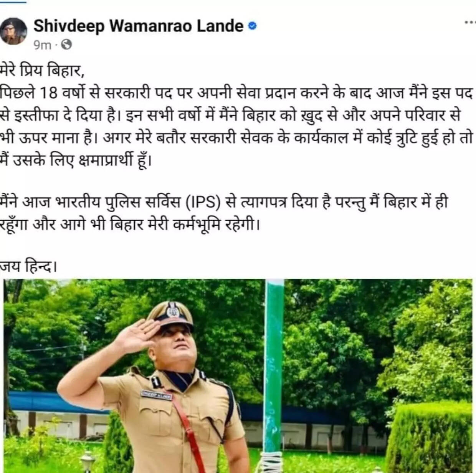Click the line starting भी ऊपर माना है
Image resolution: width=476 pixels, height=473 pixels.
tap(236, 138)
